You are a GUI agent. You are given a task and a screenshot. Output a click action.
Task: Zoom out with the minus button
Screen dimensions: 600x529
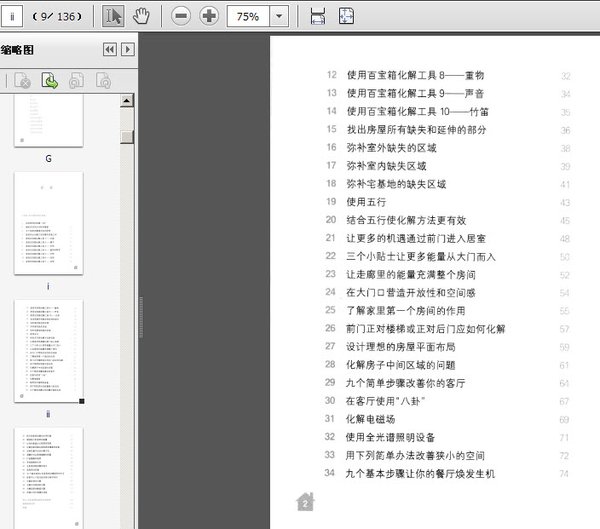click(181, 16)
